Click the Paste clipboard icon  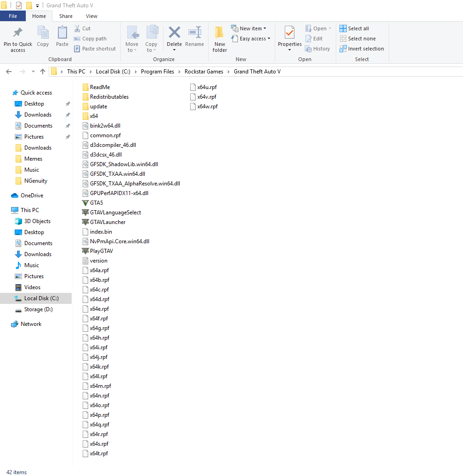point(62,33)
